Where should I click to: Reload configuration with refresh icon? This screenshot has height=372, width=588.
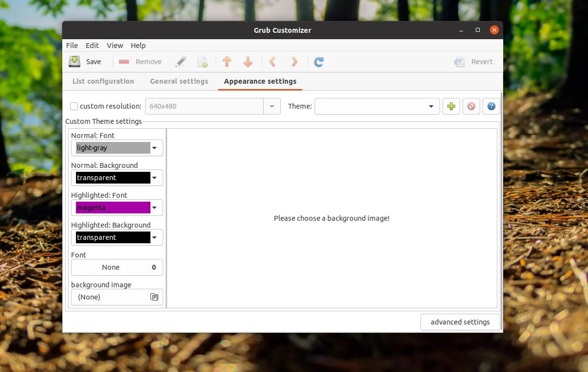coord(319,62)
